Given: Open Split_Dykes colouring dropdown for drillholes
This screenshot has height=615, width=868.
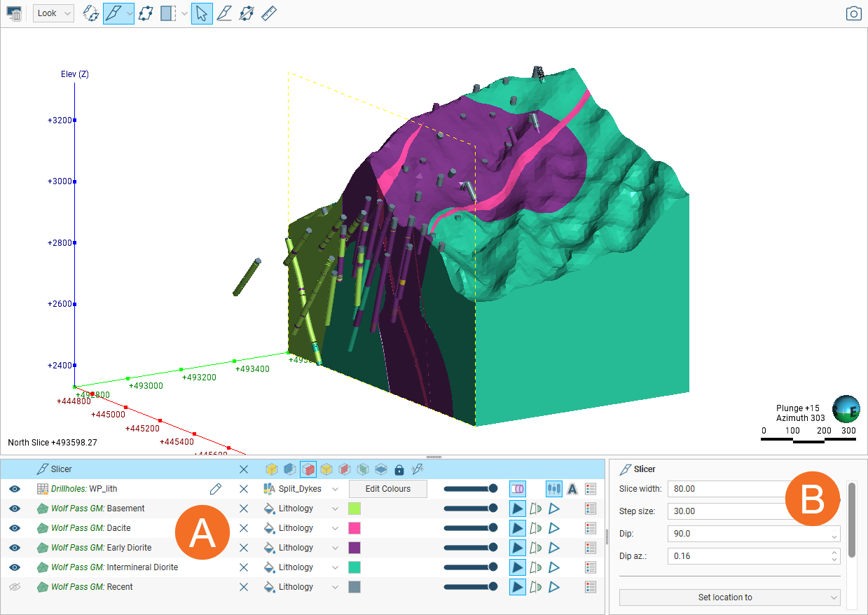Looking at the screenshot, I should click(x=335, y=489).
